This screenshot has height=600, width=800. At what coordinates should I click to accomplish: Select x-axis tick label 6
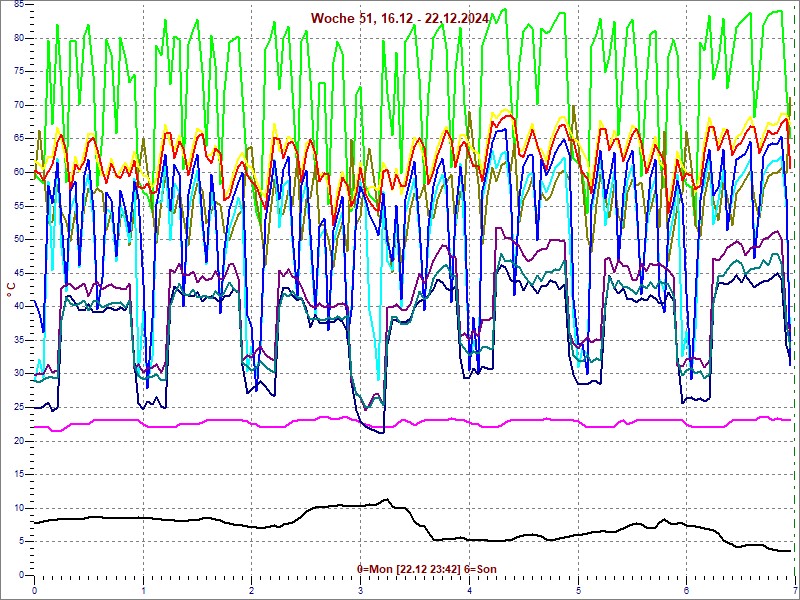pos(686,589)
